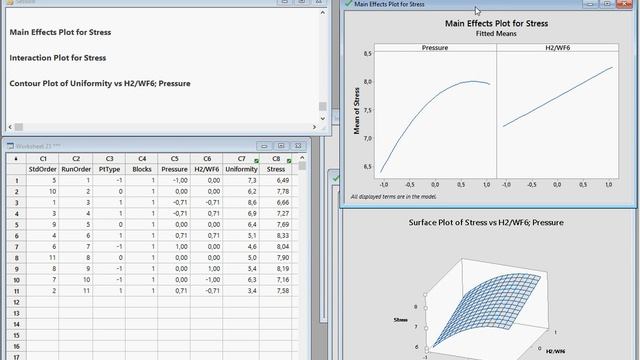Viewport: 640px width, 360px height.
Task: Click the worksheet icon in Worksheet title bar
Action: pyautogui.click(x=10, y=146)
